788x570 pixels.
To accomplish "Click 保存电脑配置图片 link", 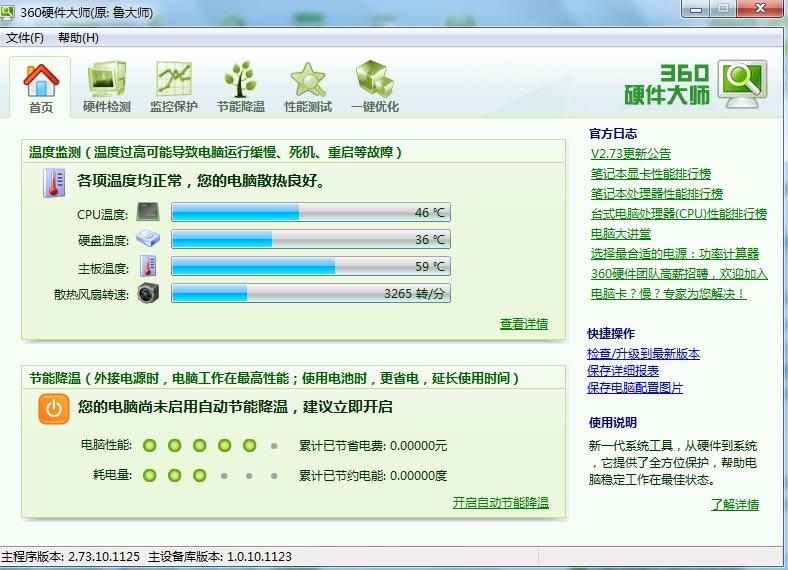I will click(635, 388).
